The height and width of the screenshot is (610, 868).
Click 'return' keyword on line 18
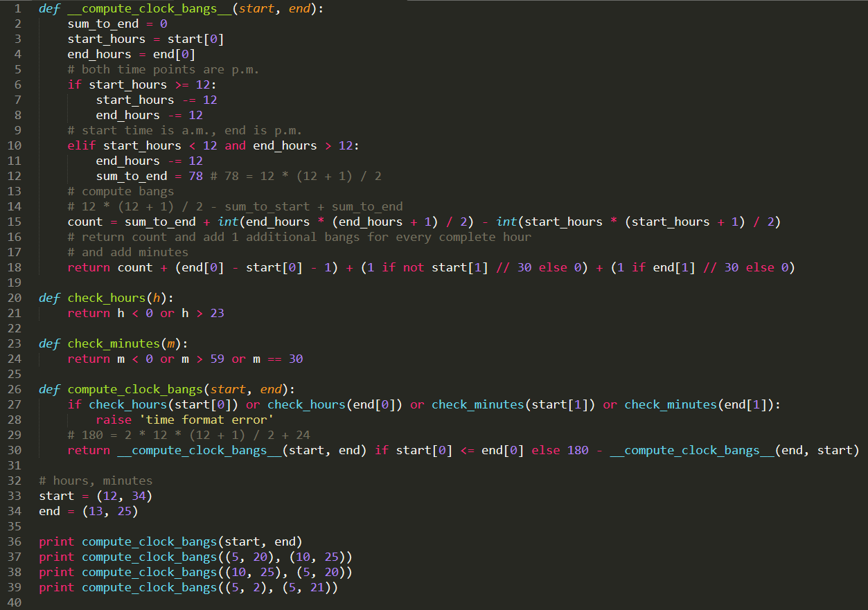click(89, 267)
